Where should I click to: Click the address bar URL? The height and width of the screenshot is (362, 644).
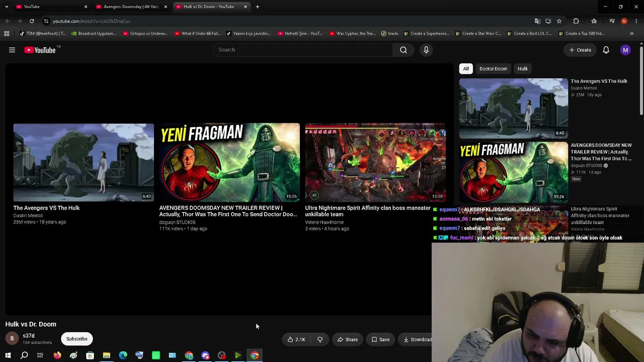click(92, 21)
